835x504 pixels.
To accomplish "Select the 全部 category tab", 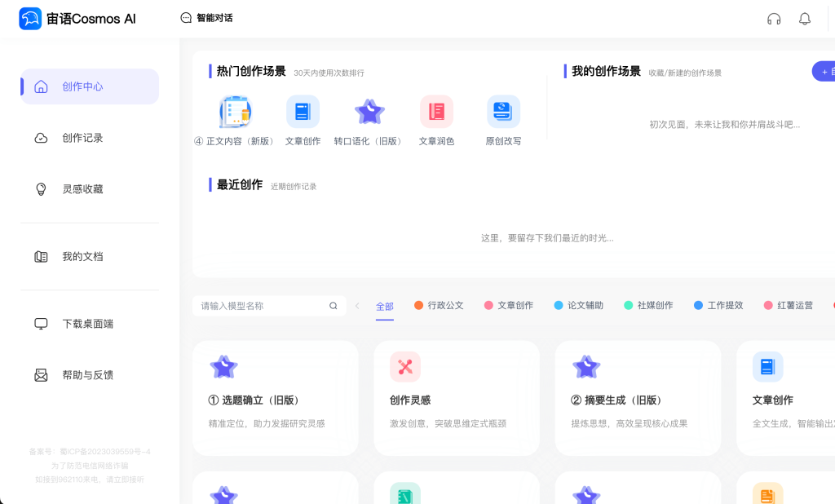I will [385, 307].
